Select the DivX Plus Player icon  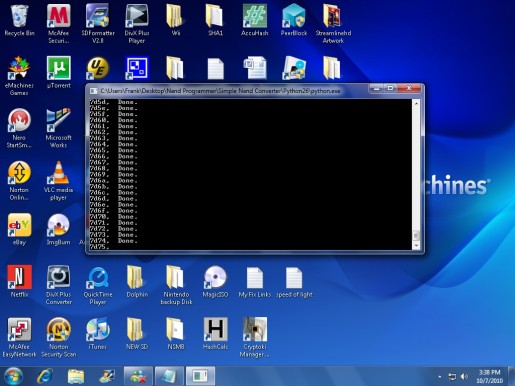click(x=137, y=24)
